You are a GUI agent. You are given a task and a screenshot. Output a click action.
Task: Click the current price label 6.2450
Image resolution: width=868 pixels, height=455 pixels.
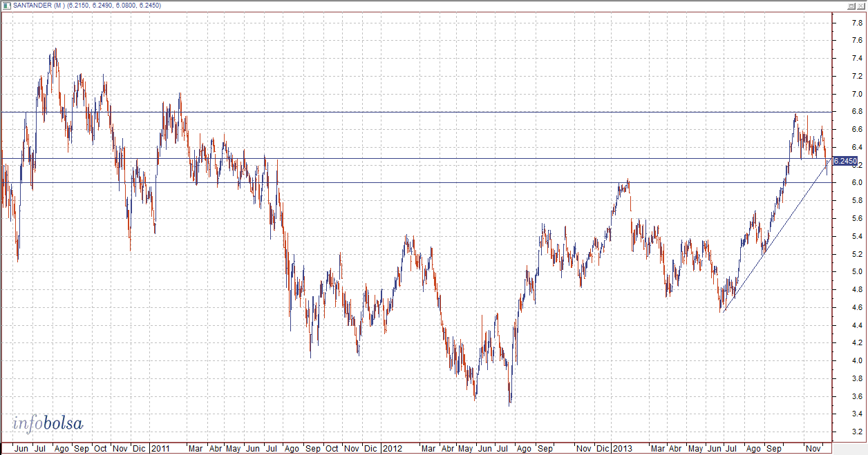click(845, 161)
